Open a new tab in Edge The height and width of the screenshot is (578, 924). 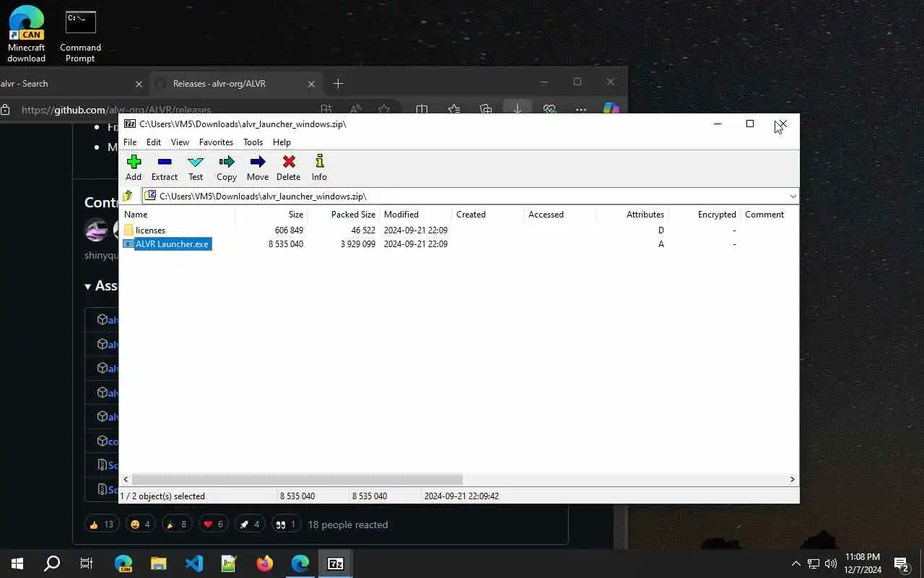(338, 84)
